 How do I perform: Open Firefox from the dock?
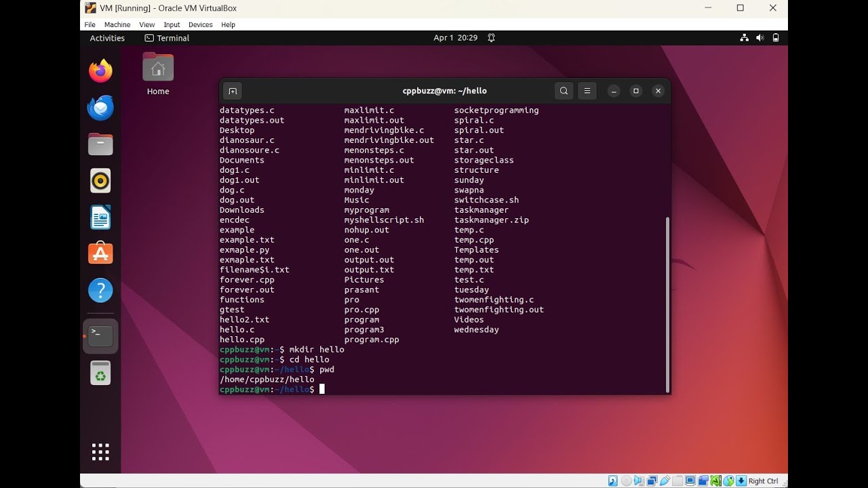pos(100,70)
